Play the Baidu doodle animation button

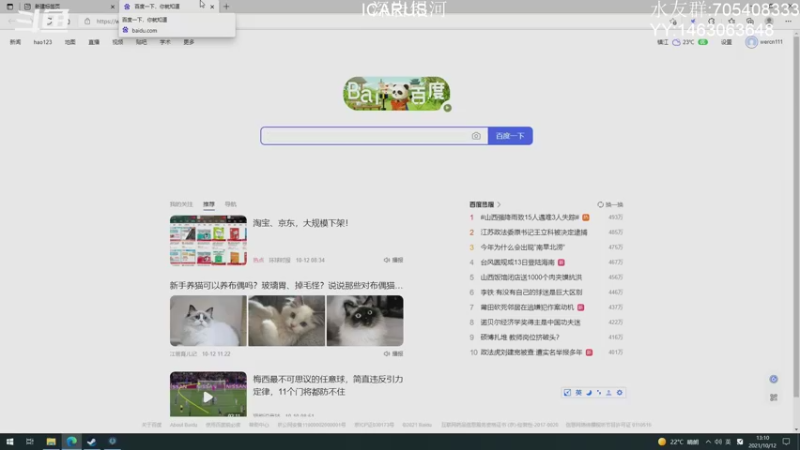[x=447, y=108]
